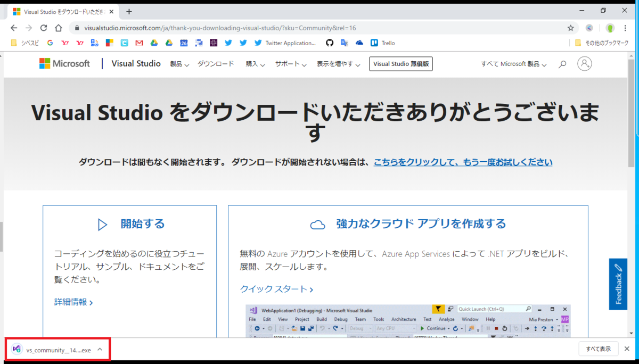
Task: Expand the downloaded vs_community exe options chevron
Action: pos(99,350)
